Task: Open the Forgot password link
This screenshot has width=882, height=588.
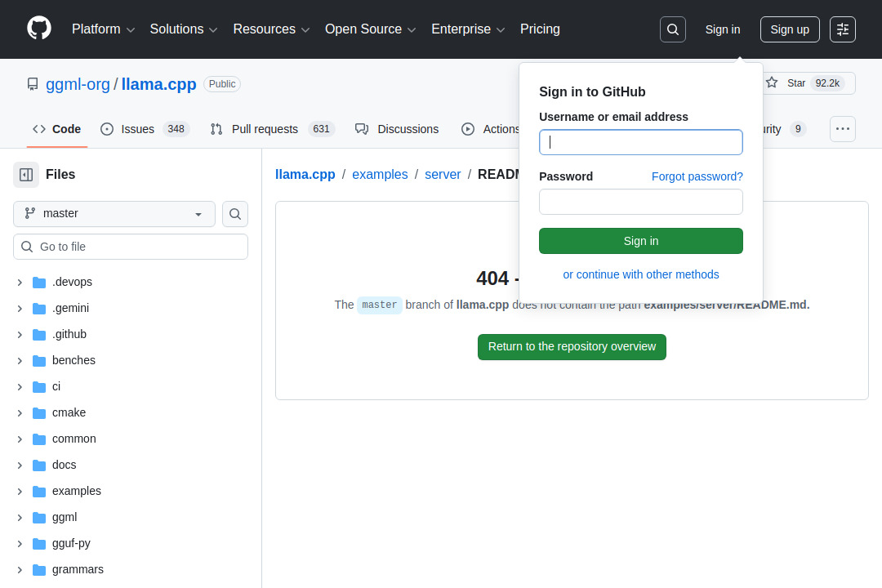Action: click(697, 176)
